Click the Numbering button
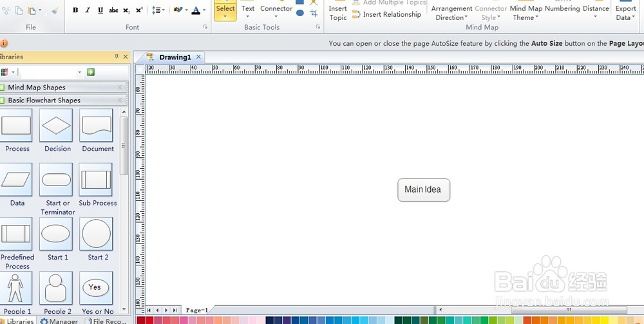Viewport: 644px width, 324px height. 562,8
